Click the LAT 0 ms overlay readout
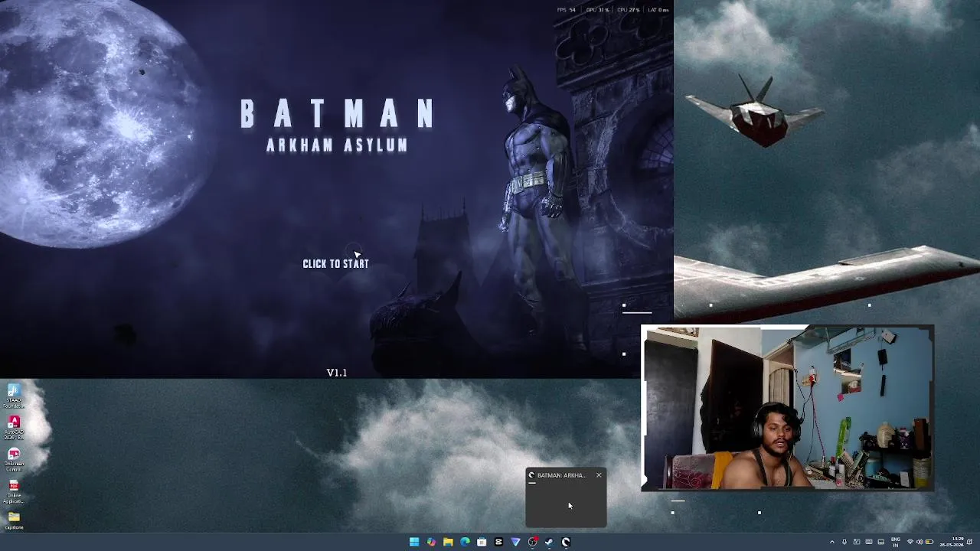Image resolution: width=980 pixels, height=551 pixels. tap(658, 10)
